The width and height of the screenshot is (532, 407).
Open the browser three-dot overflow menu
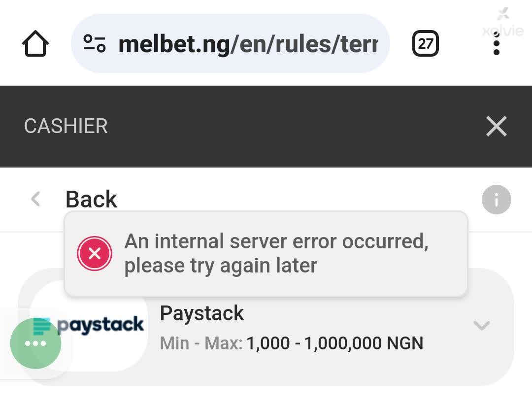(x=496, y=45)
